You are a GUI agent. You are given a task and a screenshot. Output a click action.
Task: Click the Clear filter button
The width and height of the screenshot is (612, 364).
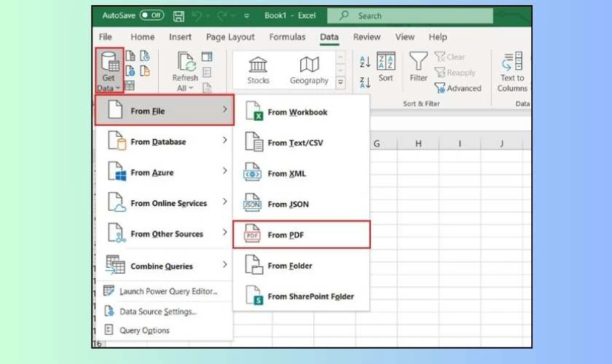tap(450, 57)
